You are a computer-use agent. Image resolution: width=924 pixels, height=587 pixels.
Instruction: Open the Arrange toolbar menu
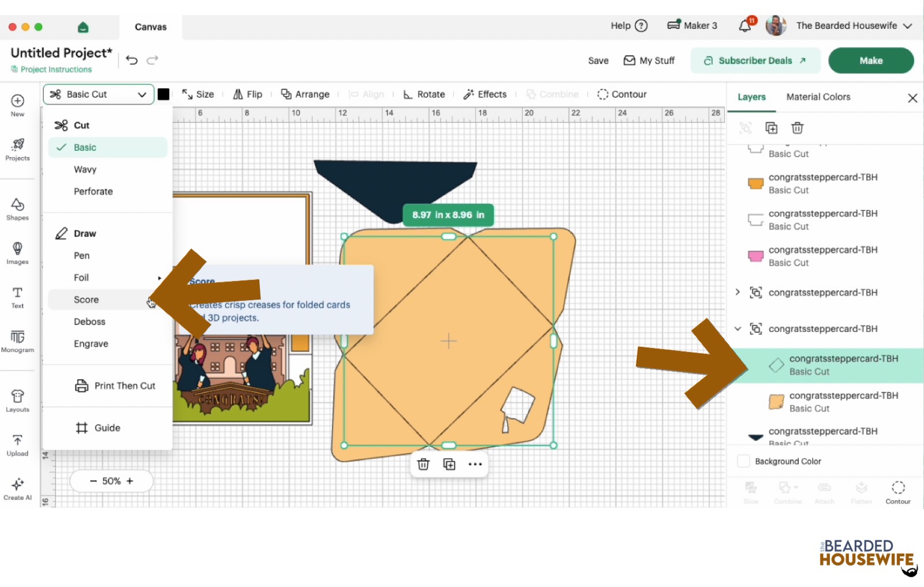coord(305,94)
